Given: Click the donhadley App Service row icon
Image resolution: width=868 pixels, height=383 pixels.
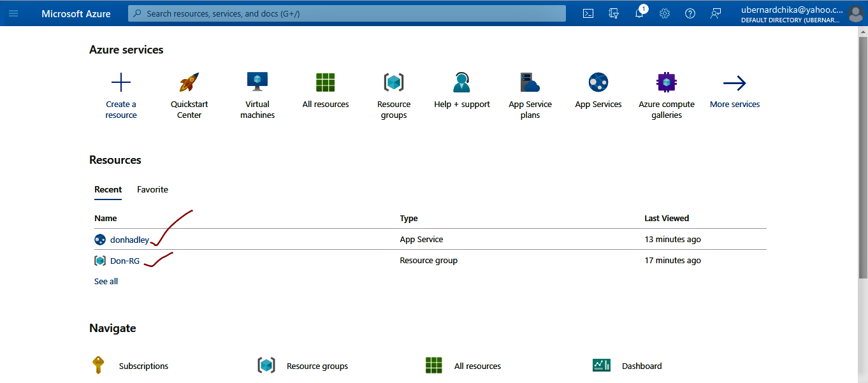Looking at the screenshot, I should click(x=100, y=240).
